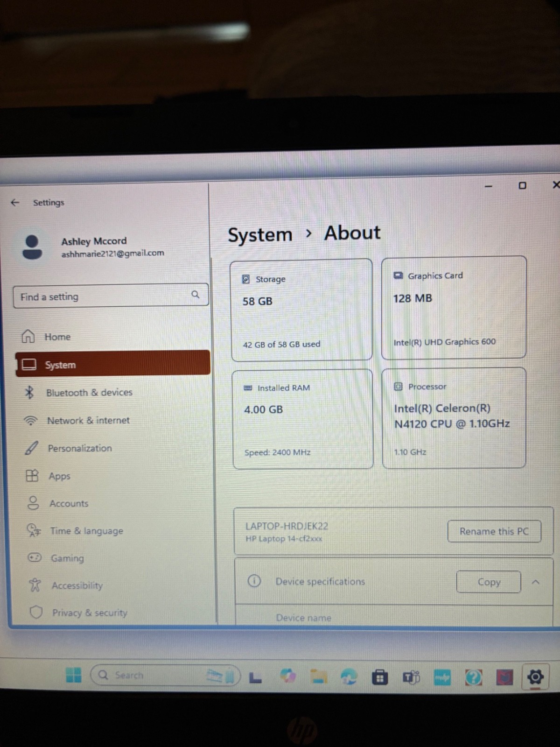Open the Processor info card
This screenshot has height=747, width=560.
coord(454,418)
